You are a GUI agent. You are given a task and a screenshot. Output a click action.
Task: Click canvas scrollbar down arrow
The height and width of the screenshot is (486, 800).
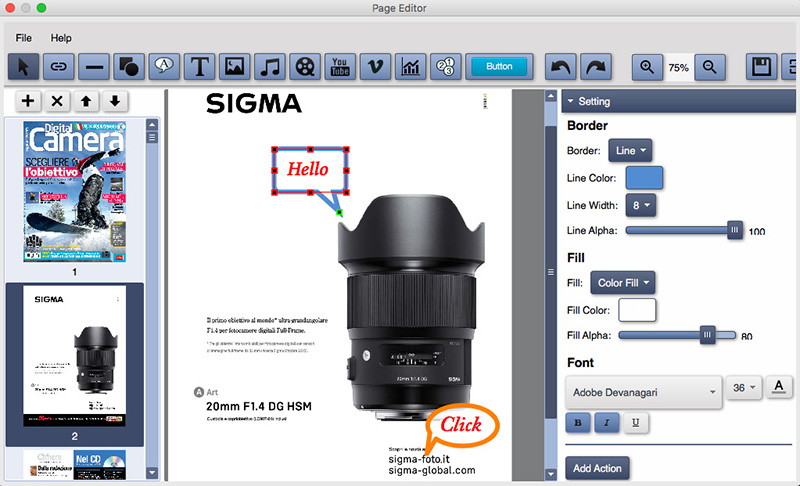(x=551, y=474)
